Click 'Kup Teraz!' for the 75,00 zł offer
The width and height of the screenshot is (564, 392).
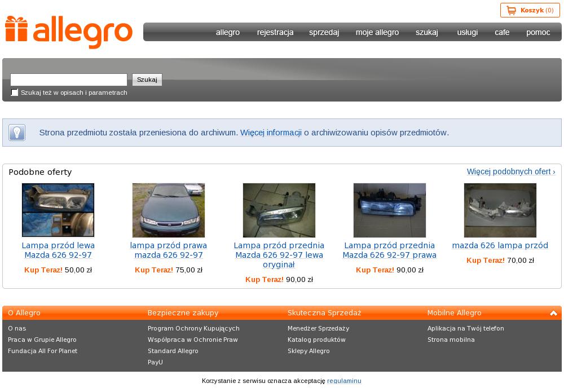pyautogui.click(x=154, y=270)
